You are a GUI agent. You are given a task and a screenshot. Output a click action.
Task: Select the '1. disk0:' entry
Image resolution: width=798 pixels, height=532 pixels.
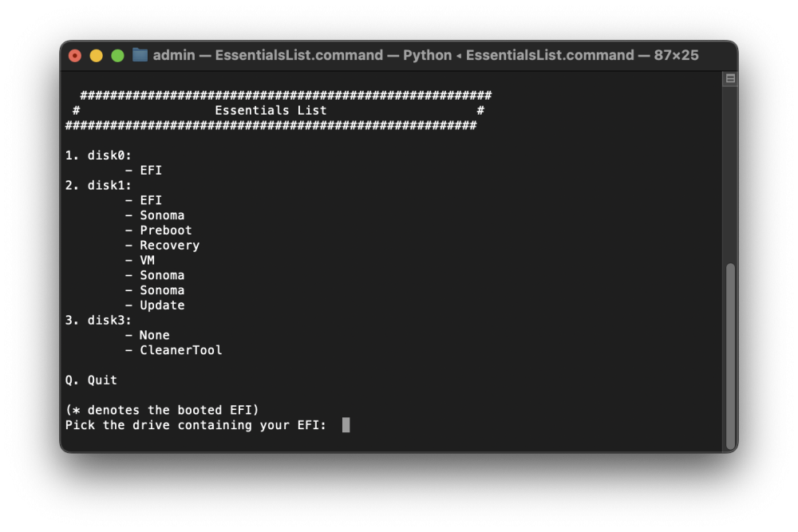(98, 155)
